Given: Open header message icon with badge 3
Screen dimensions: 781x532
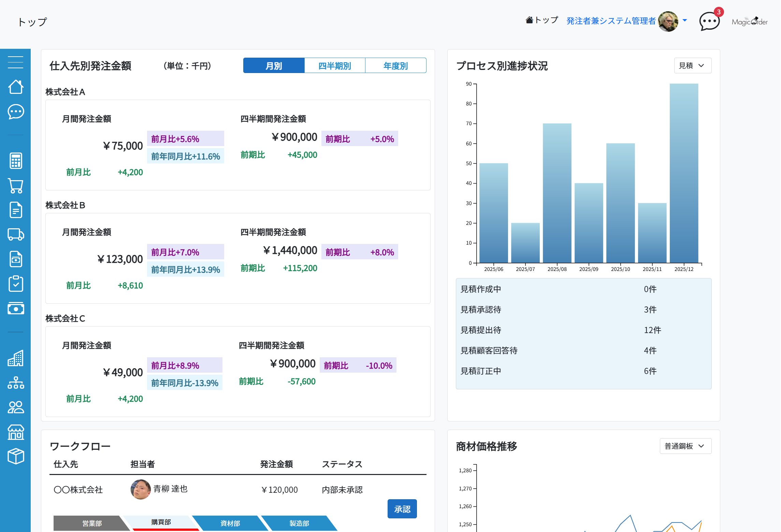Looking at the screenshot, I should click(x=710, y=21).
